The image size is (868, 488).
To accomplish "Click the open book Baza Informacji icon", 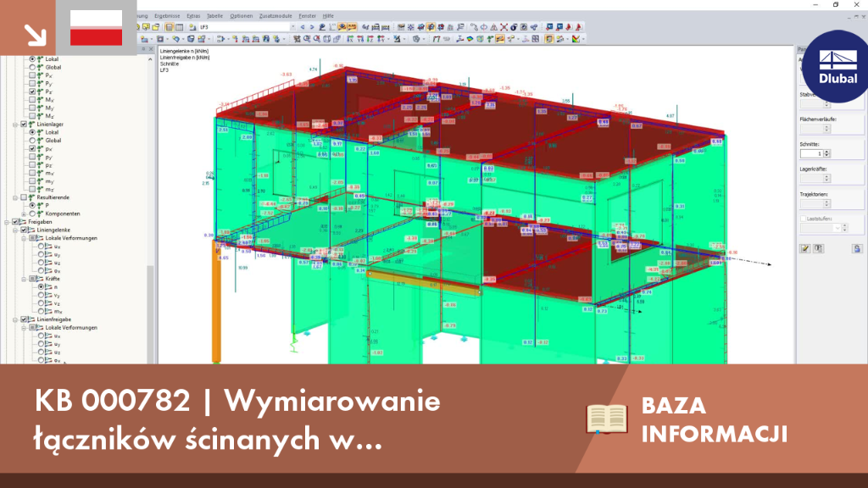I will [607, 419].
